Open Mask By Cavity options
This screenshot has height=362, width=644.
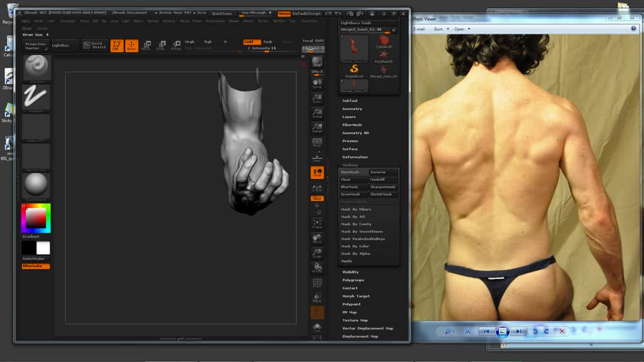click(369, 224)
